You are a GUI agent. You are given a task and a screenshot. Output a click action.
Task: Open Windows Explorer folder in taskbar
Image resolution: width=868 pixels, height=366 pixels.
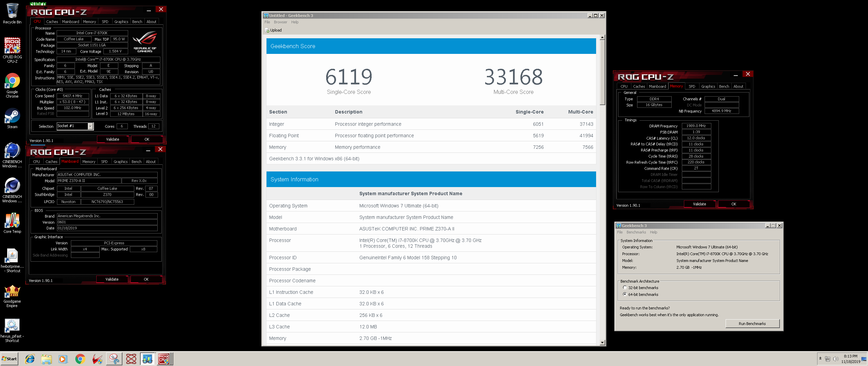pos(46,359)
